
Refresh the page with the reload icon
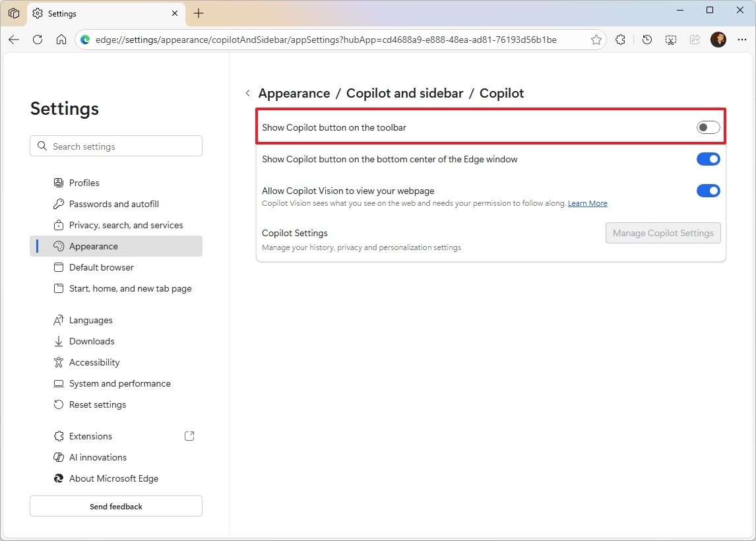click(38, 40)
